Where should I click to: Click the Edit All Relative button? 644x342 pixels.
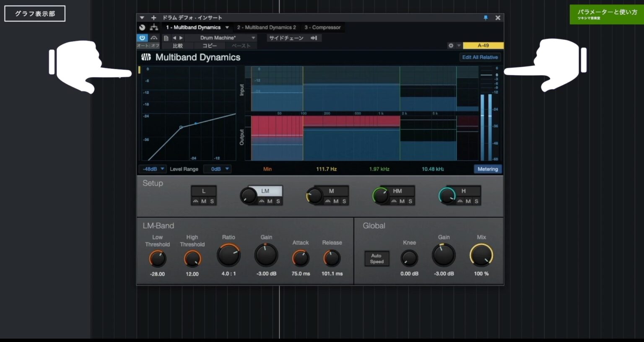[480, 57]
